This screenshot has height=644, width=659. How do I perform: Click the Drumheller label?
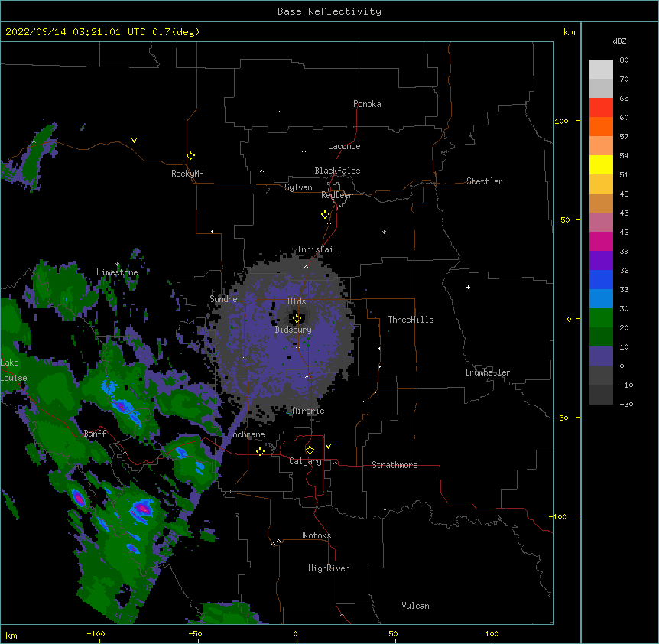pos(488,372)
